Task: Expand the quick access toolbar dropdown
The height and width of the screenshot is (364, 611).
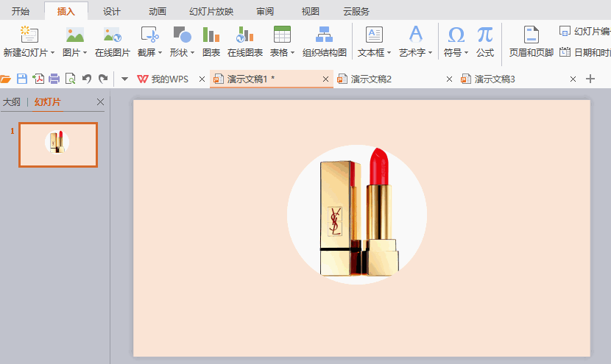Action: (124, 79)
